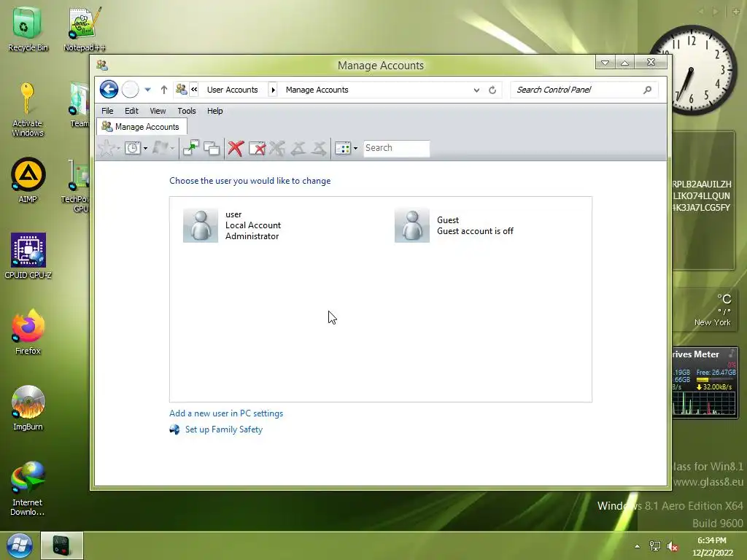Open the recent locations dropdown arrow

point(147,90)
